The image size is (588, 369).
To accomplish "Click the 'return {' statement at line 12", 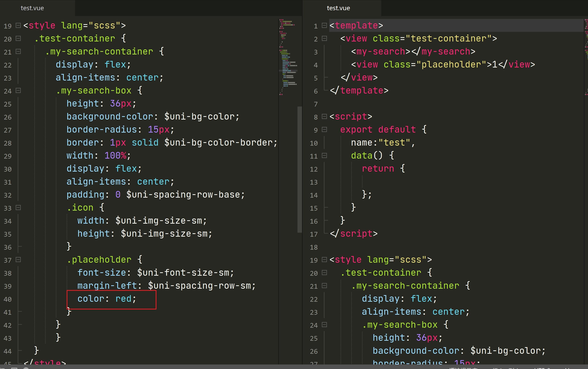I will coord(383,169).
